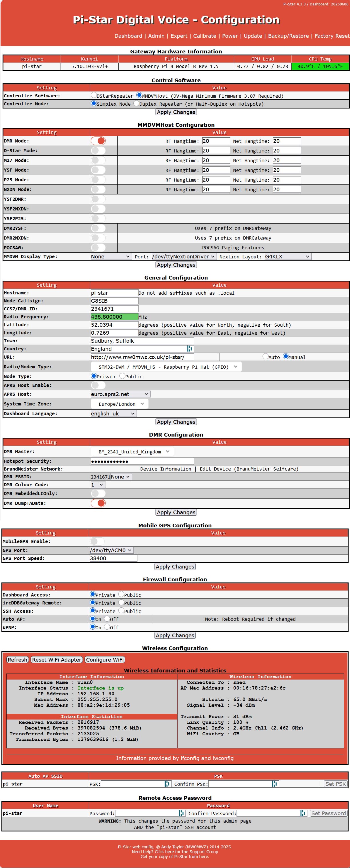This screenshot has height=868, width=350.
Task: Enable D-Star Mode switch
Action: pyautogui.click(x=98, y=151)
